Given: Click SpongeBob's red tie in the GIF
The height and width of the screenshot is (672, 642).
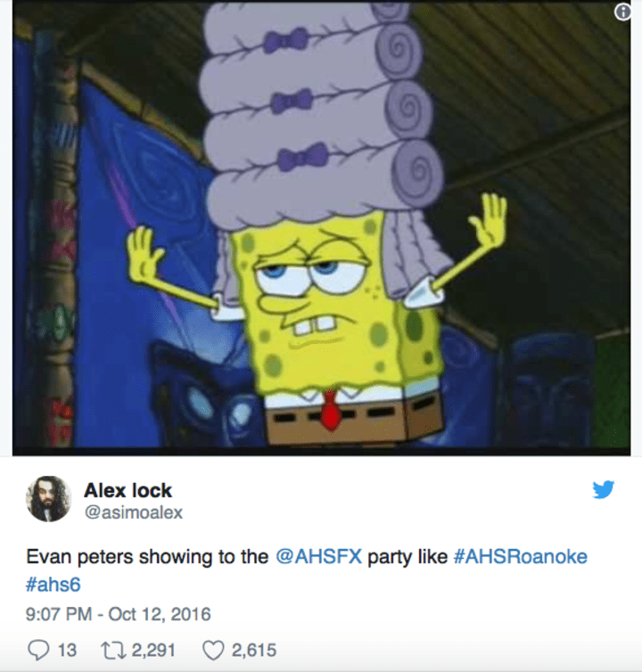Looking at the screenshot, I should point(331,410).
